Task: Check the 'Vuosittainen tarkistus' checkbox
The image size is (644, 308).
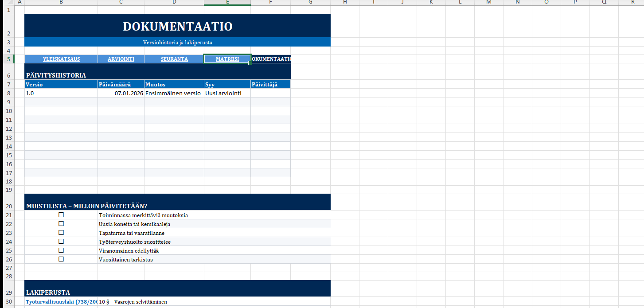Action: point(61,259)
